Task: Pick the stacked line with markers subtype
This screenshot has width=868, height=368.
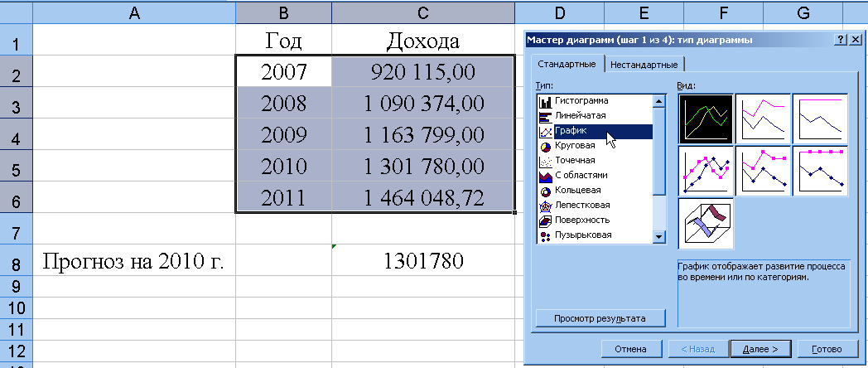Action: [763, 172]
